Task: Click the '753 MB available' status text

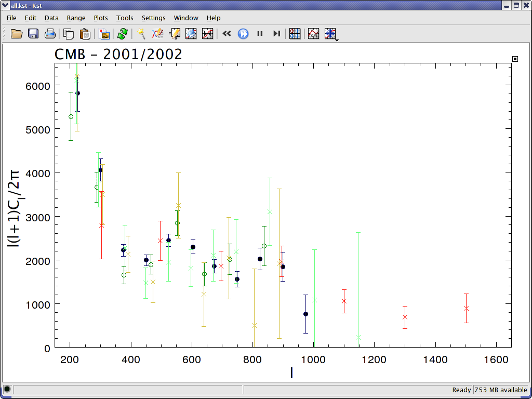Action: pos(501,390)
